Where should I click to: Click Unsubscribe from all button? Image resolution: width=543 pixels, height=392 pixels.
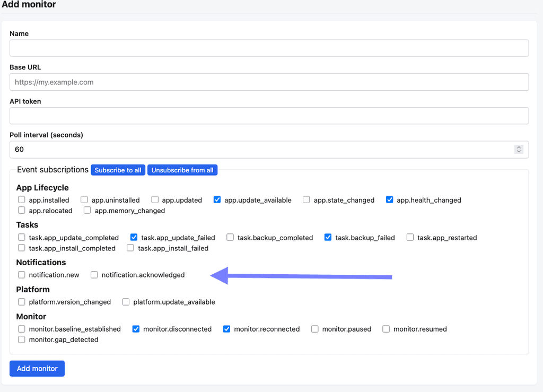(x=182, y=170)
